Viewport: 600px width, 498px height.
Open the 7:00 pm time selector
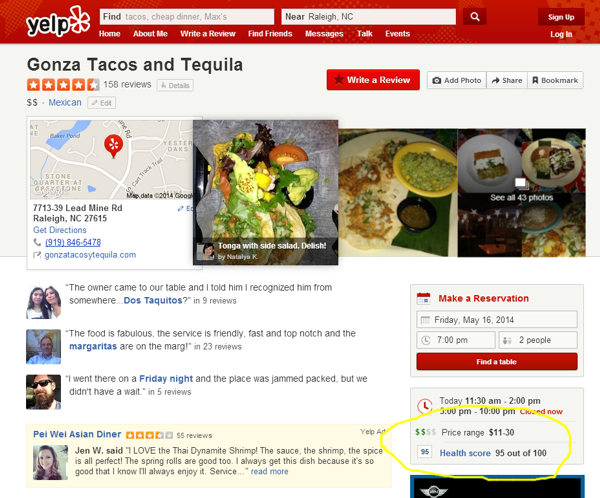[x=456, y=340]
